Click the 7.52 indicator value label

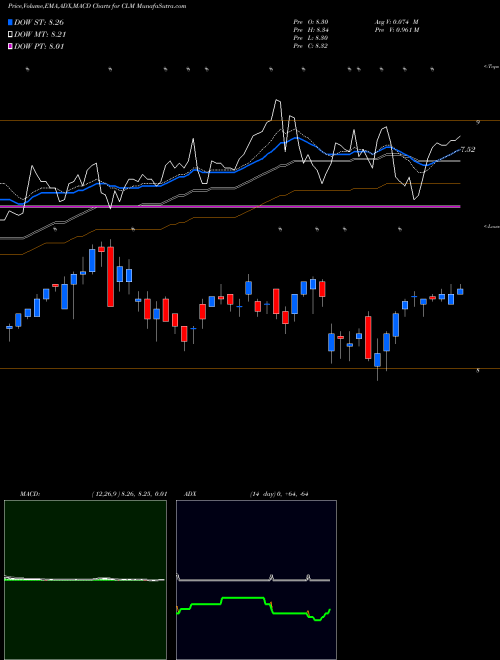point(468,149)
